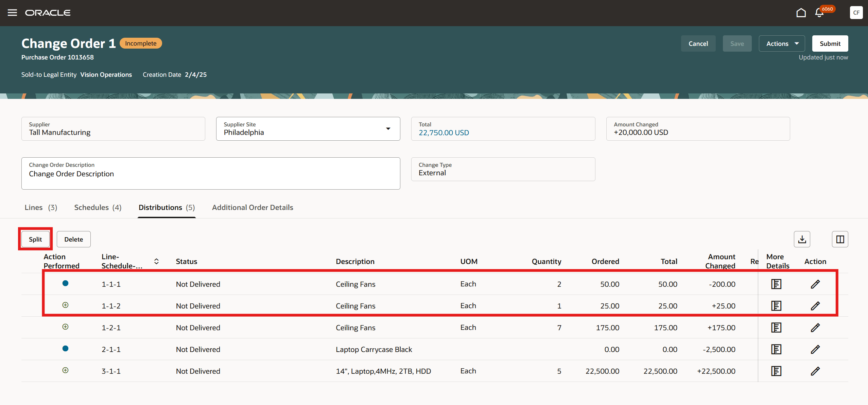Image resolution: width=868 pixels, height=405 pixels.
Task: Open the Additional Order Details tab
Action: click(x=253, y=207)
